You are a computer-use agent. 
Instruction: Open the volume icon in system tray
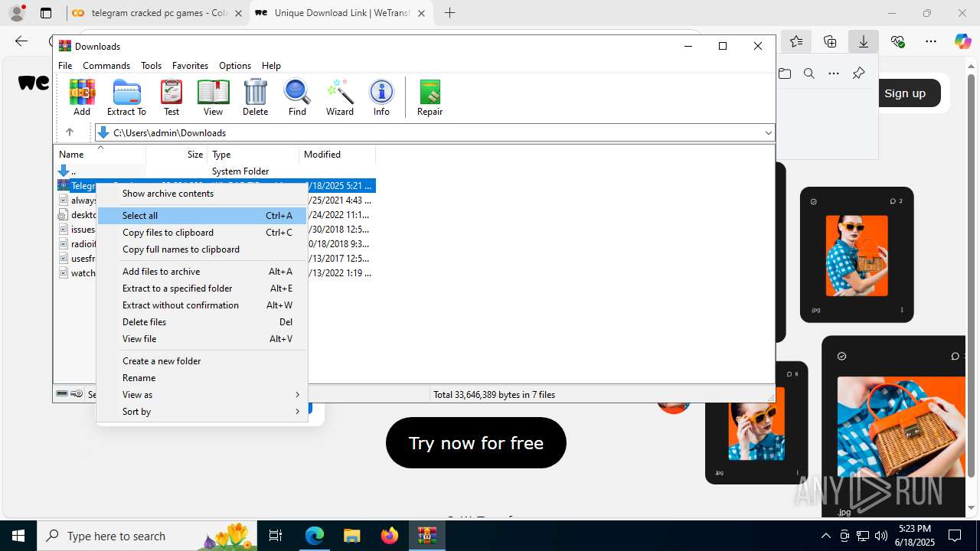(x=881, y=536)
